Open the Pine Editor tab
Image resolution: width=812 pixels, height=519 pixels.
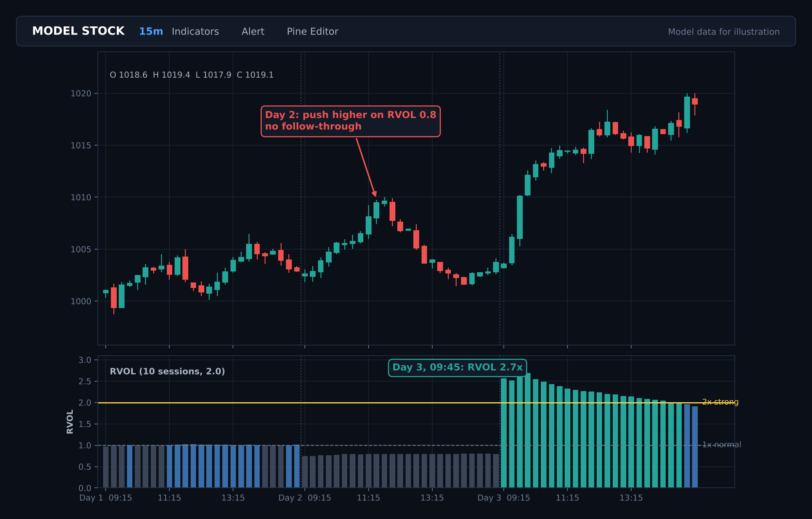(x=312, y=32)
